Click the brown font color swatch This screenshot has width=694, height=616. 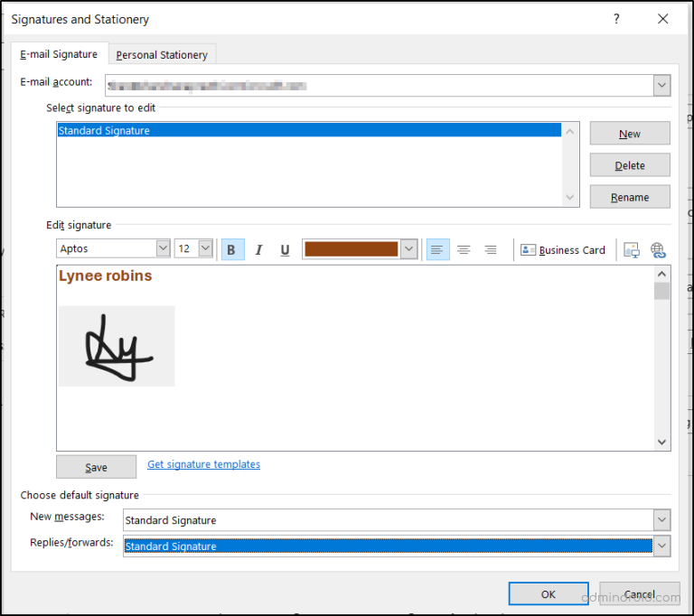pyautogui.click(x=352, y=248)
